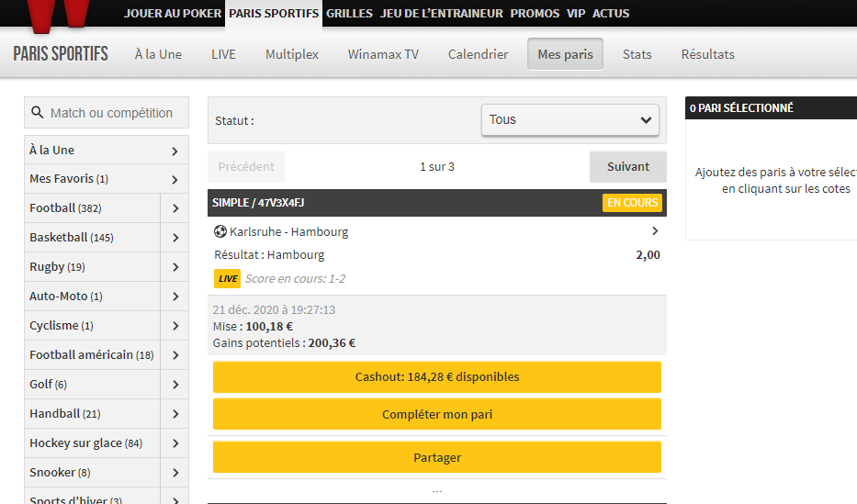The image size is (857, 504).
Task: Click the Précédent pagination button
Action: (246, 166)
